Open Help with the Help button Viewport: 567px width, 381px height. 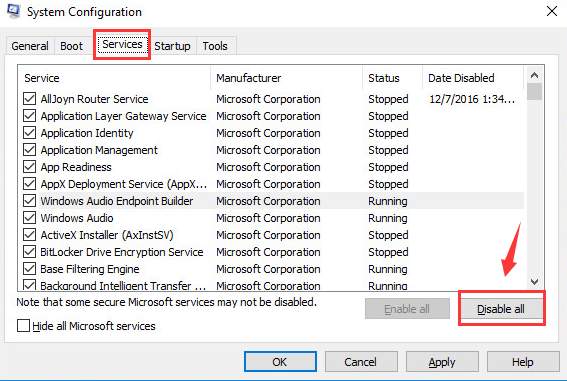click(x=523, y=361)
